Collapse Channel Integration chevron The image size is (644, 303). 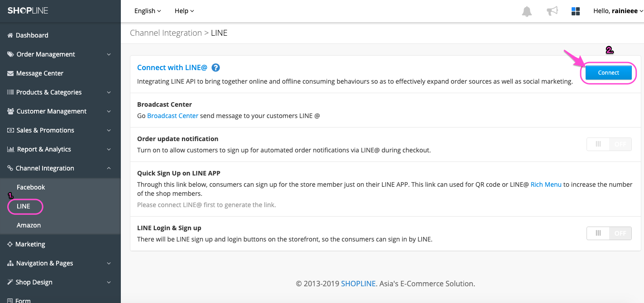coord(109,168)
